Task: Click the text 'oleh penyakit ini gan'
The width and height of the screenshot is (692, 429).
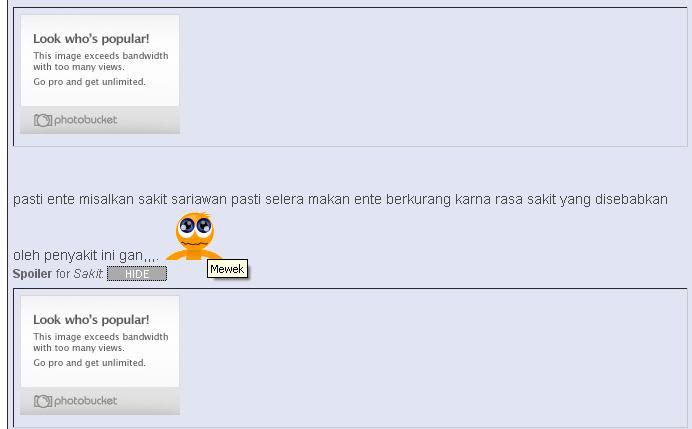Action: [x=78, y=256]
